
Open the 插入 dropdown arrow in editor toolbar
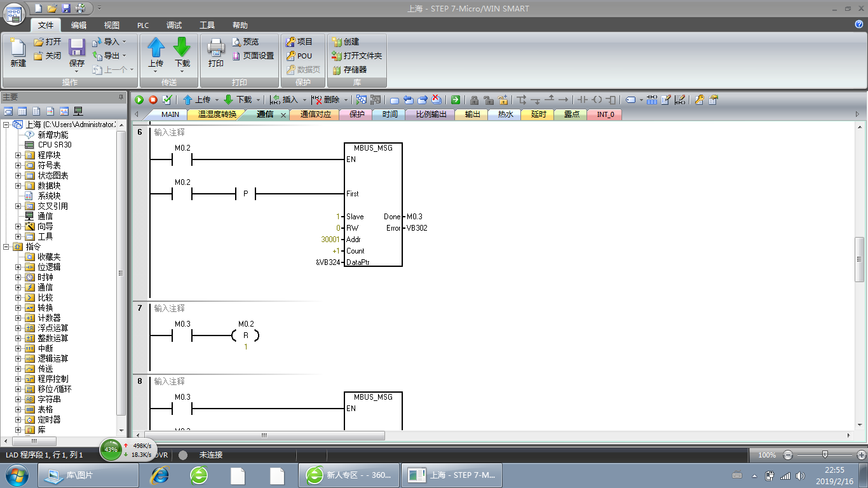click(304, 100)
